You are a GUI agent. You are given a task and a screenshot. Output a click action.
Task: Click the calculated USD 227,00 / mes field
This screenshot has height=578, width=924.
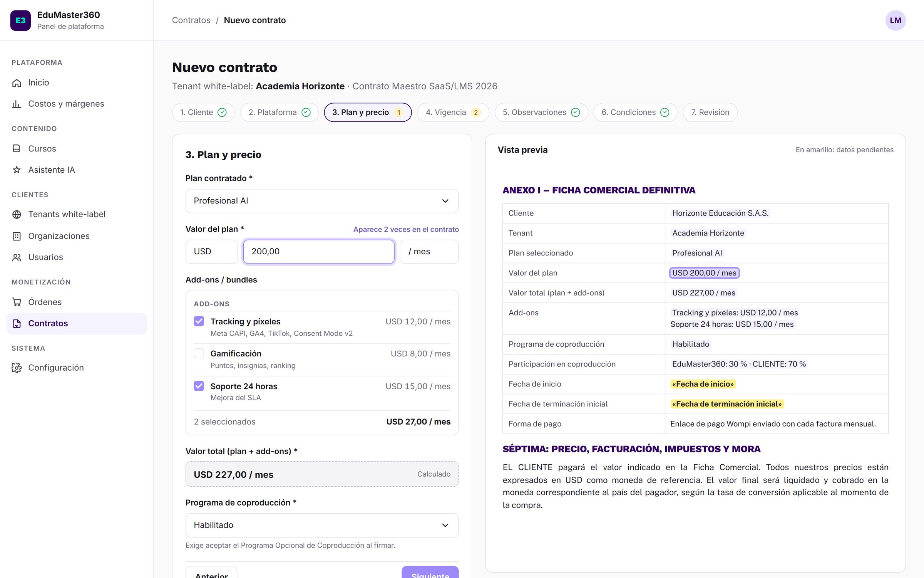pos(322,474)
